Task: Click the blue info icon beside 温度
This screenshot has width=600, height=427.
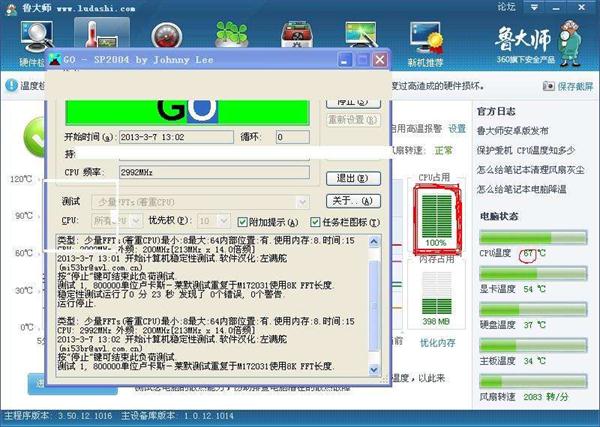Action: (11, 85)
